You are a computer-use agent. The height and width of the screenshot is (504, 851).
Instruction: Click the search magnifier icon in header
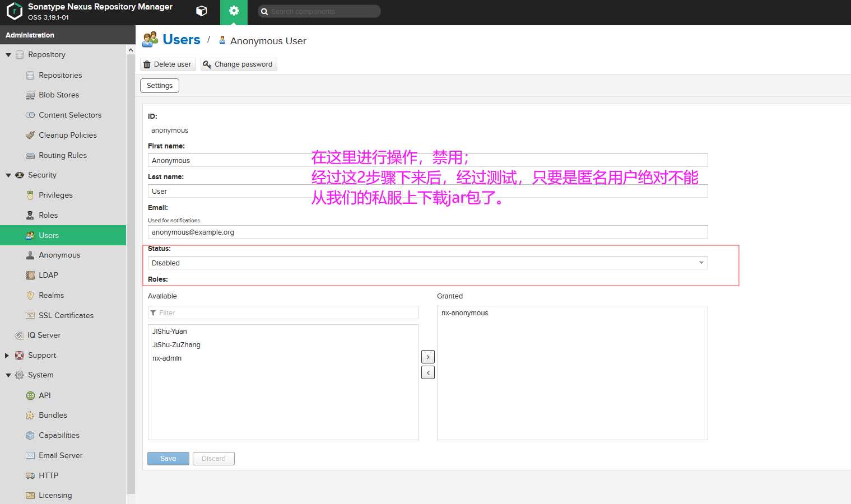pyautogui.click(x=264, y=11)
